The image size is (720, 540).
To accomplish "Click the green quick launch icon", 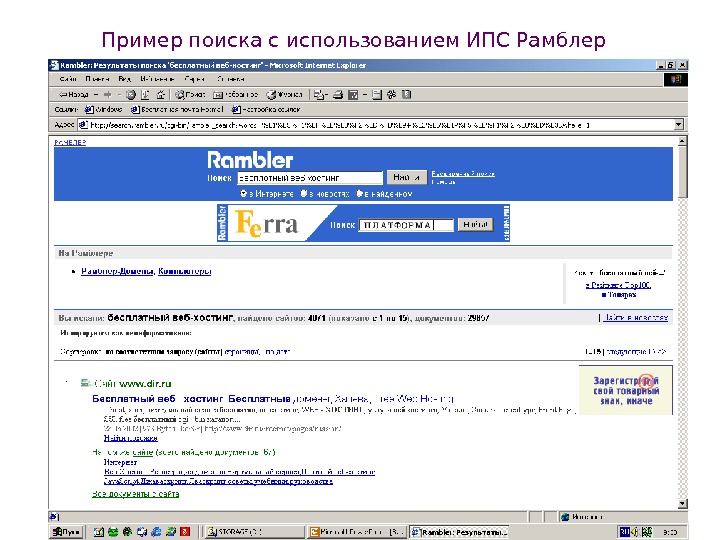I will tap(113, 532).
